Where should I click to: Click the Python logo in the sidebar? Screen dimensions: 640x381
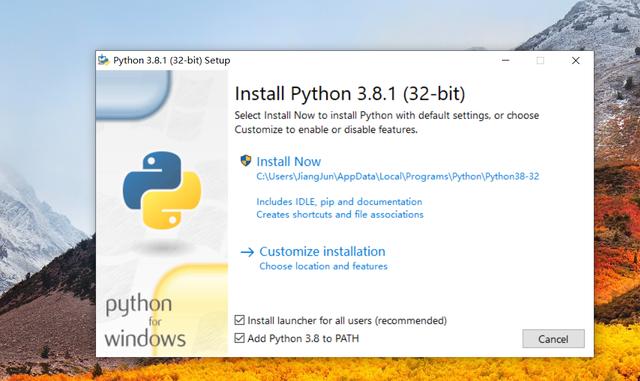coord(162,190)
